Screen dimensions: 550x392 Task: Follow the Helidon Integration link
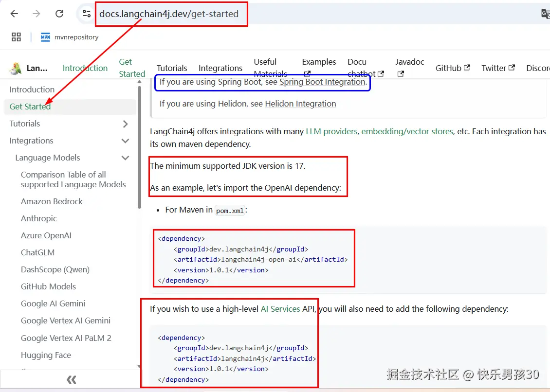point(300,104)
